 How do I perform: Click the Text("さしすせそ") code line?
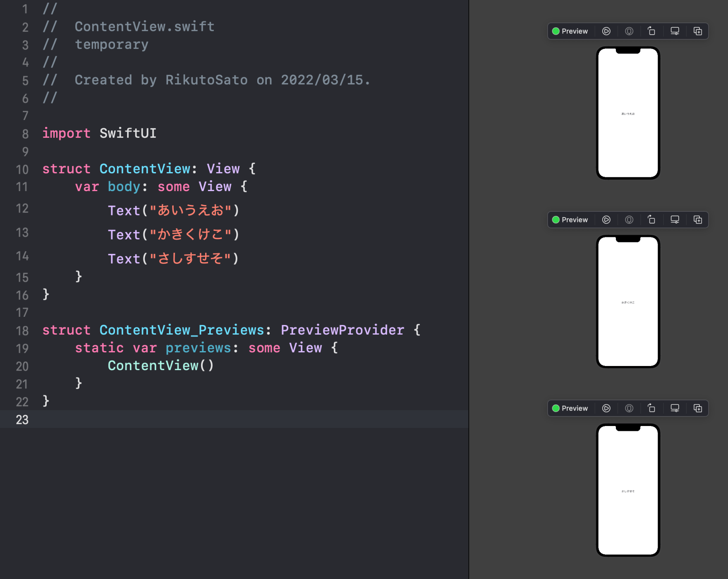173,258
